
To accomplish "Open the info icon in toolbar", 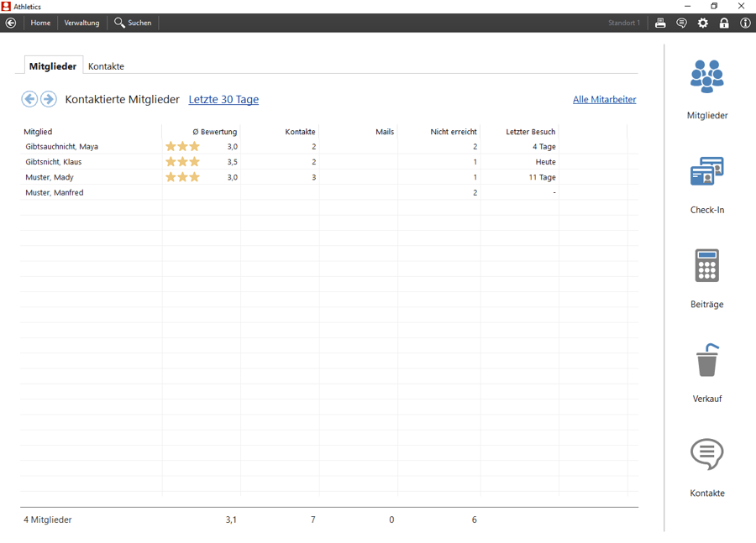I will (745, 23).
